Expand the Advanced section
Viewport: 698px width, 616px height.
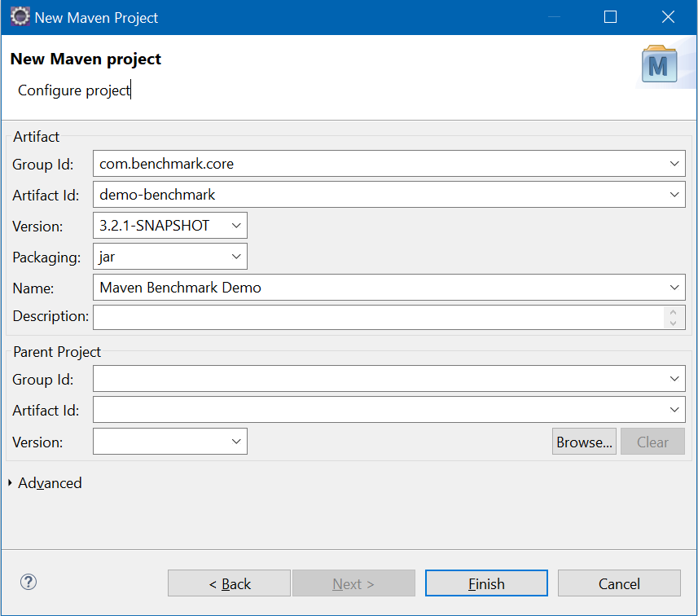(x=11, y=483)
